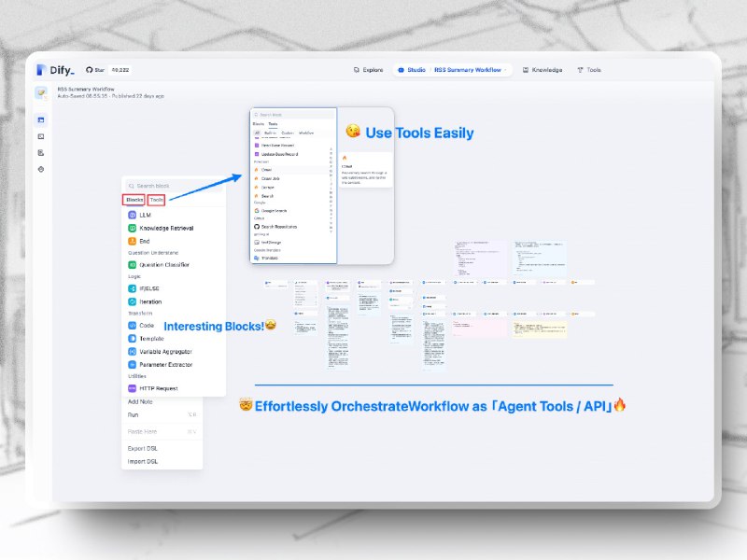Pick the Crawl Job tool

click(x=289, y=178)
